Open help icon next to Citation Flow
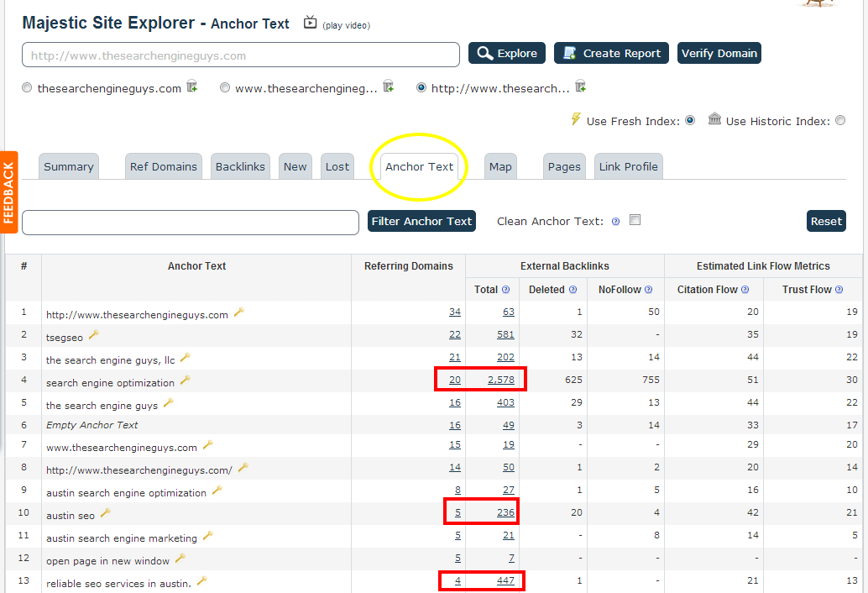 pos(745,290)
